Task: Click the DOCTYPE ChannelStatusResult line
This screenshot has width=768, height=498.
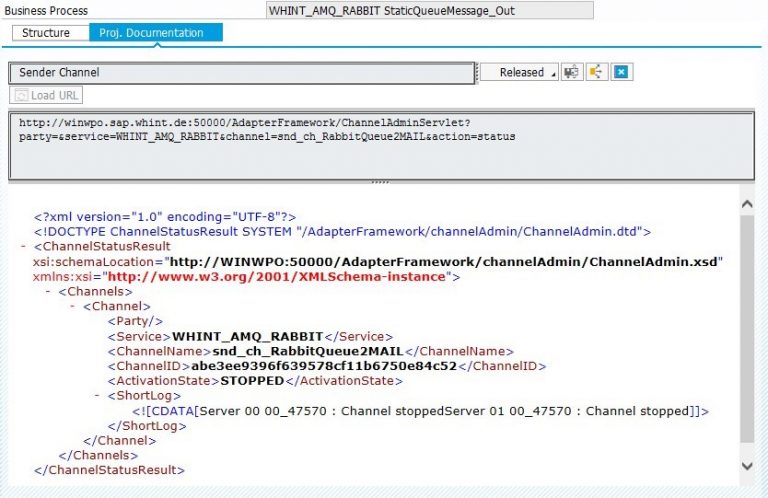Action: point(342,231)
